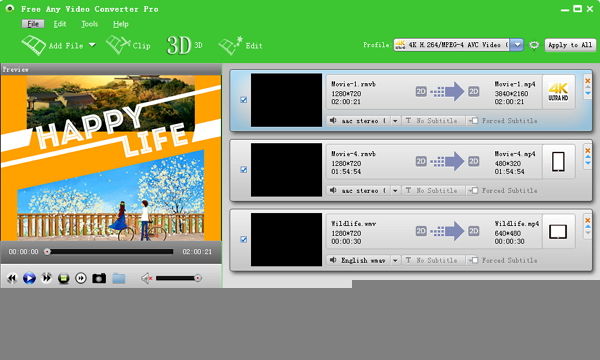Open the File menu
Image resolution: width=600 pixels, height=360 pixels.
point(33,24)
